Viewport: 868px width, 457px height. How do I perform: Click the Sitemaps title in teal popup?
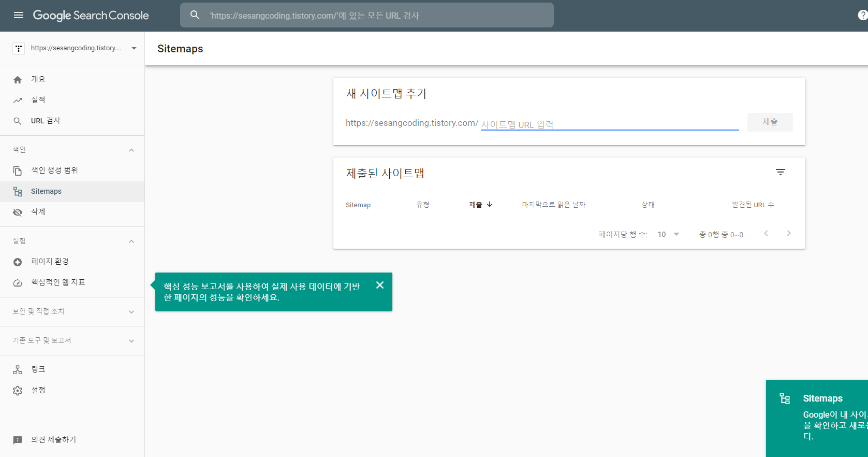823,398
